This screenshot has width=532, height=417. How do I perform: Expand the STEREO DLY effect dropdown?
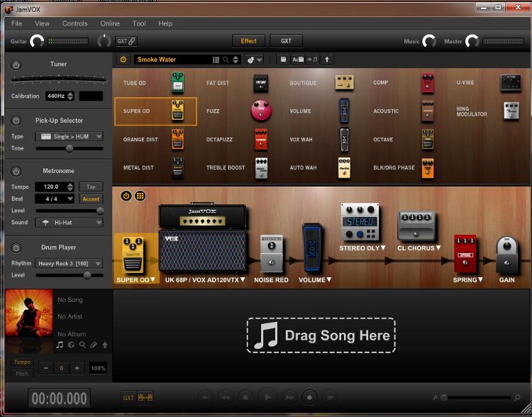(383, 248)
